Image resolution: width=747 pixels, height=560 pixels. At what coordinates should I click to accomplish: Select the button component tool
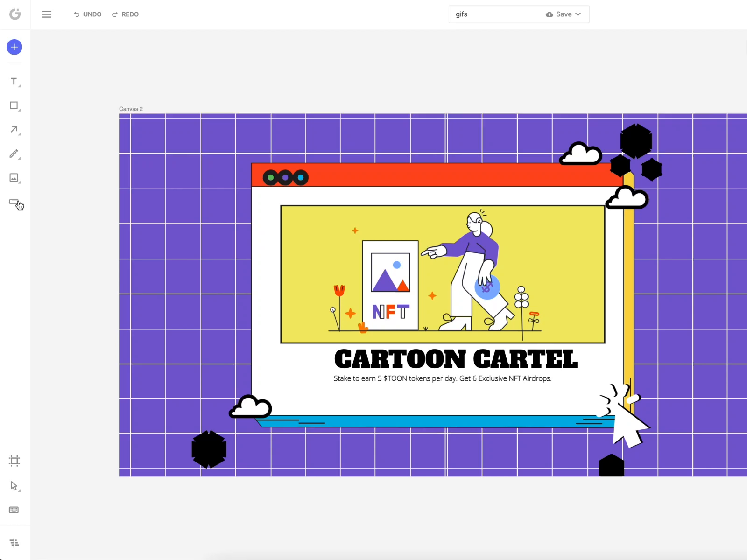point(14,202)
